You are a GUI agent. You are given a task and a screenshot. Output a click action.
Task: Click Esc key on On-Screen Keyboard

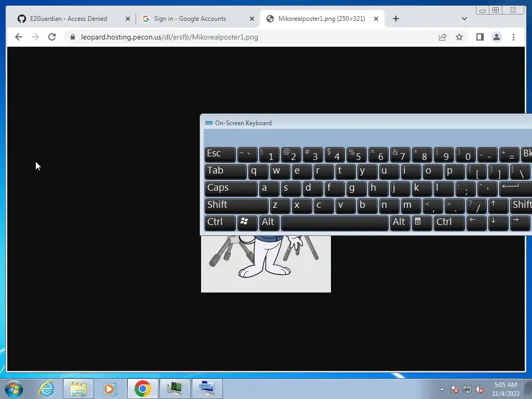tap(220, 154)
